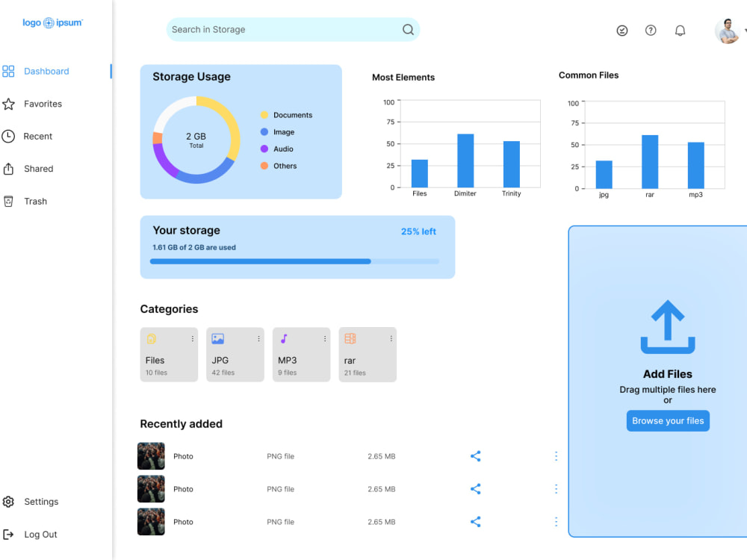
Task: Click the search magnifier icon
Action: 408,30
